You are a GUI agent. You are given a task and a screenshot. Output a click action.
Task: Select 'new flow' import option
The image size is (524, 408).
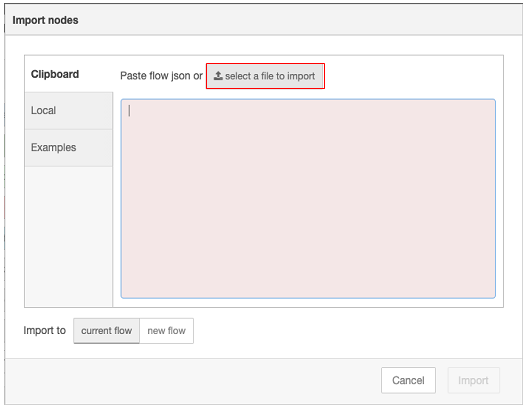pos(166,331)
